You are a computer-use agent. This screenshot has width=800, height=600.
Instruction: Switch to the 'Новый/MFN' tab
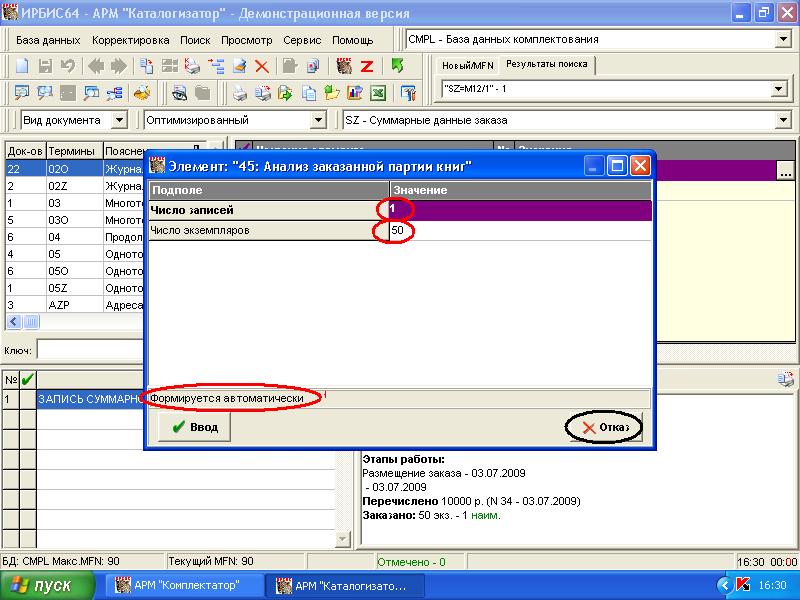click(468, 65)
